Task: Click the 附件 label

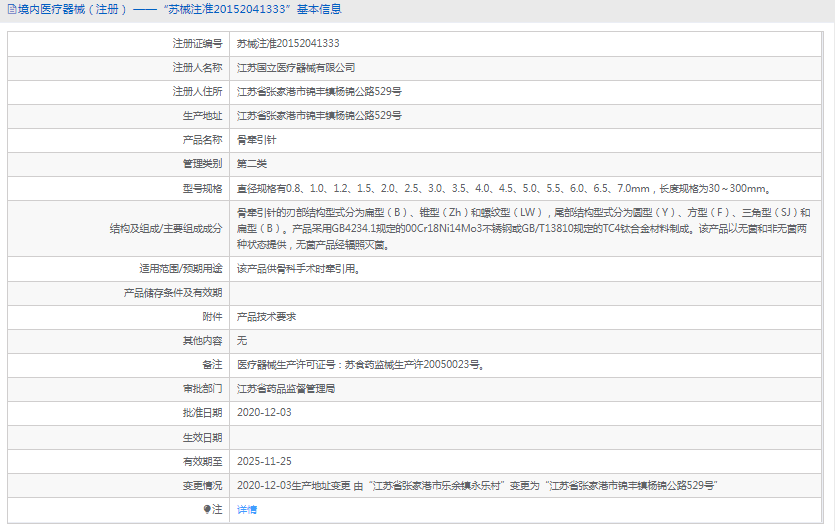Action: coord(212,317)
